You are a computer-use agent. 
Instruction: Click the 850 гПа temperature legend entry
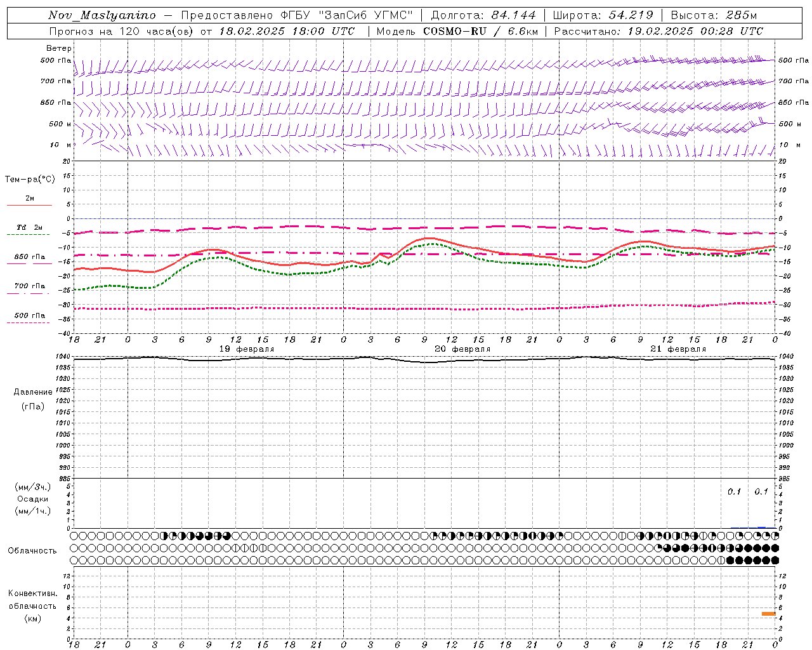coord(30,257)
